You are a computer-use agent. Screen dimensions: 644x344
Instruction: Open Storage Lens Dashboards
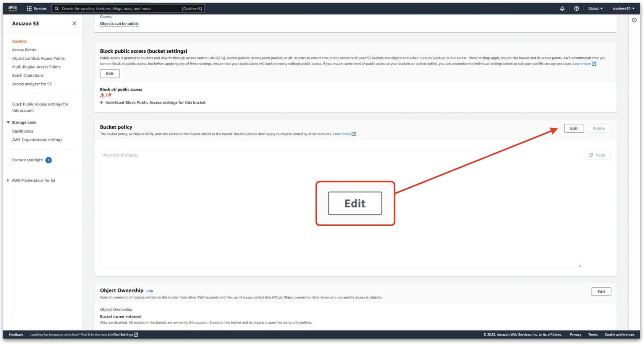pos(23,131)
